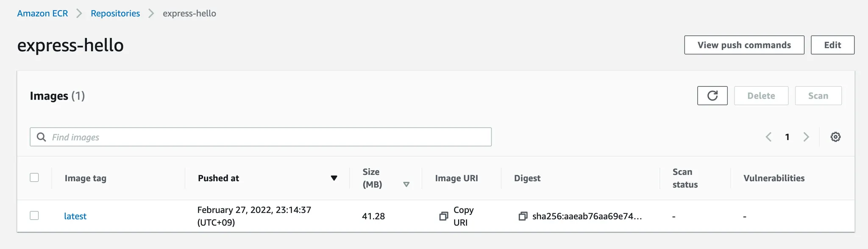Check the box for the latest image

coord(34,216)
